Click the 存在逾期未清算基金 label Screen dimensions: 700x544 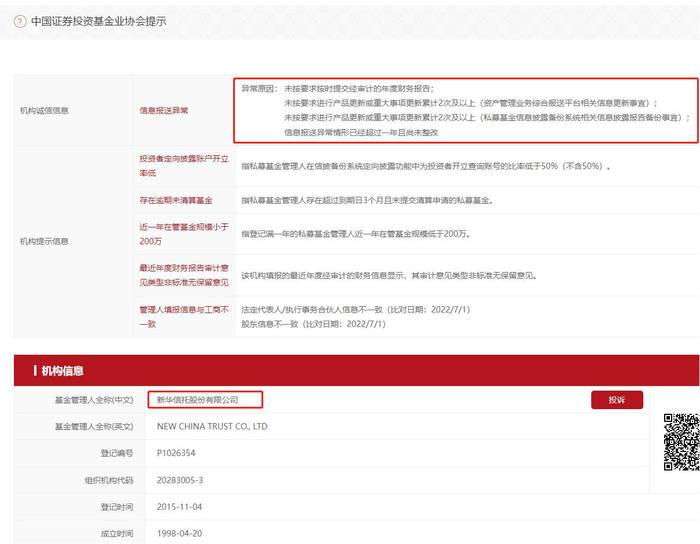click(176, 200)
